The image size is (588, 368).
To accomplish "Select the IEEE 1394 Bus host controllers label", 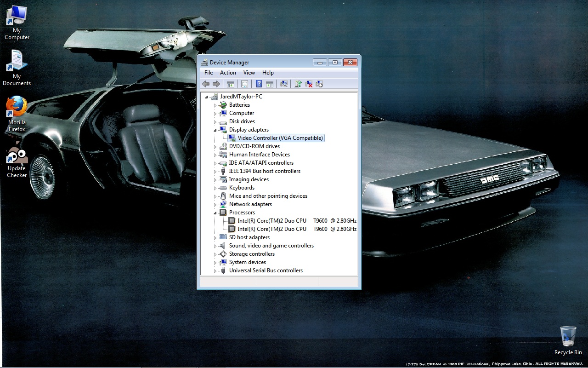I will pyautogui.click(x=265, y=171).
